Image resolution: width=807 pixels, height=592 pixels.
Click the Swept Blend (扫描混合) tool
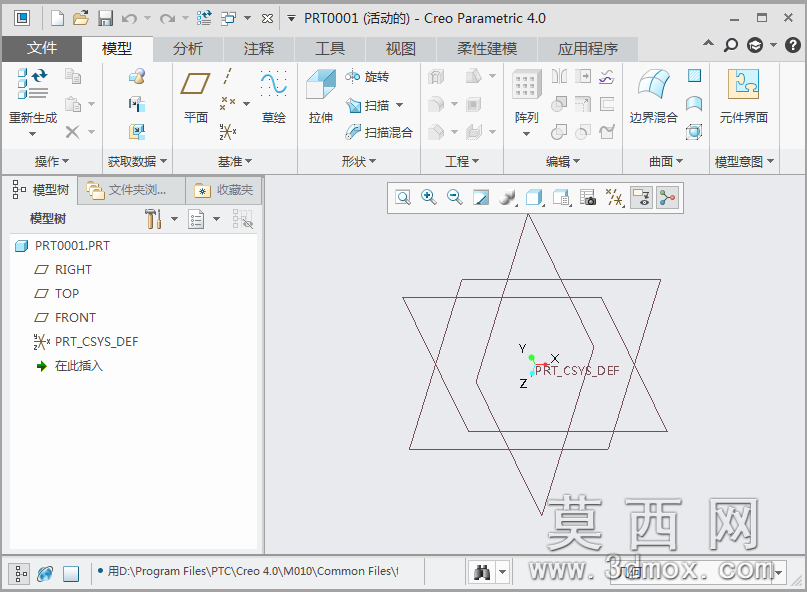point(379,132)
